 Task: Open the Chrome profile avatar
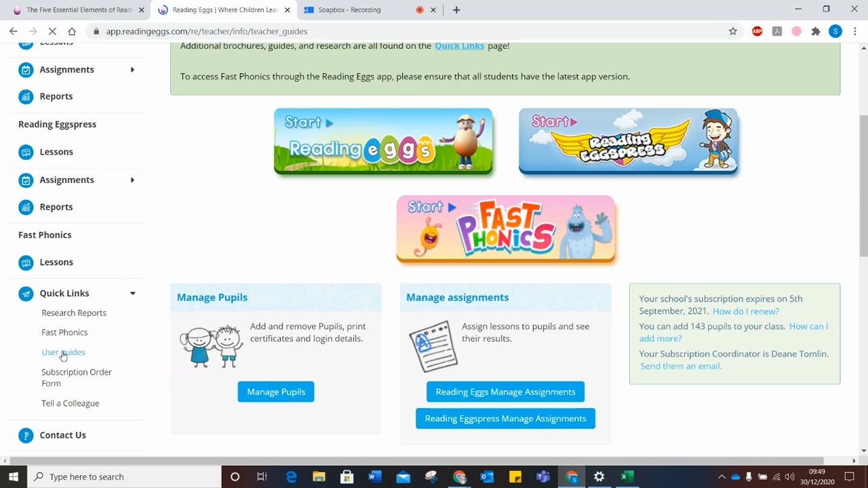(835, 31)
